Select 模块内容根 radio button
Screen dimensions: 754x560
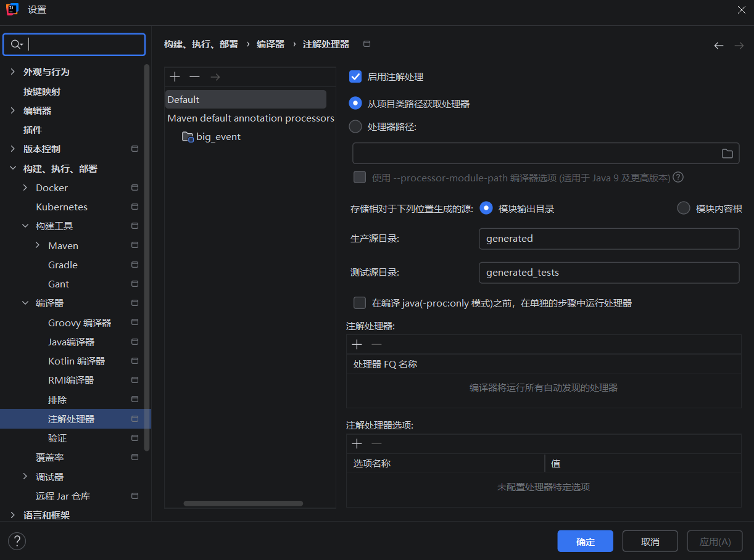684,208
